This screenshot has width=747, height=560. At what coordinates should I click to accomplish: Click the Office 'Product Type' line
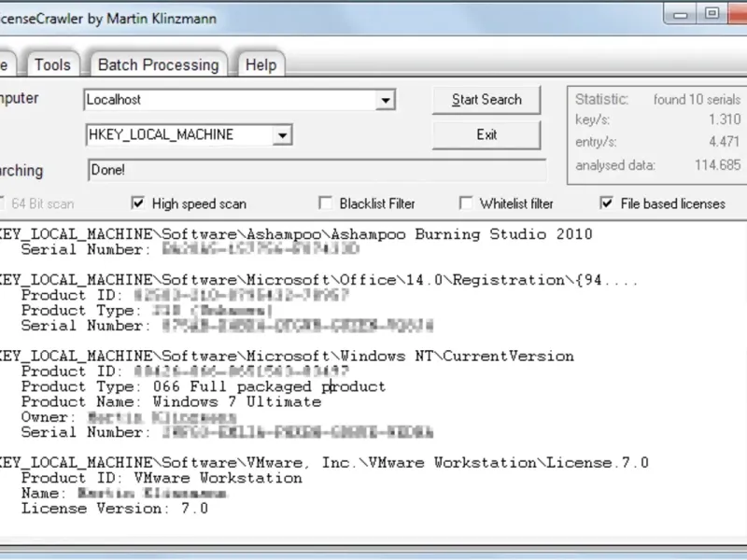(x=147, y=311)
